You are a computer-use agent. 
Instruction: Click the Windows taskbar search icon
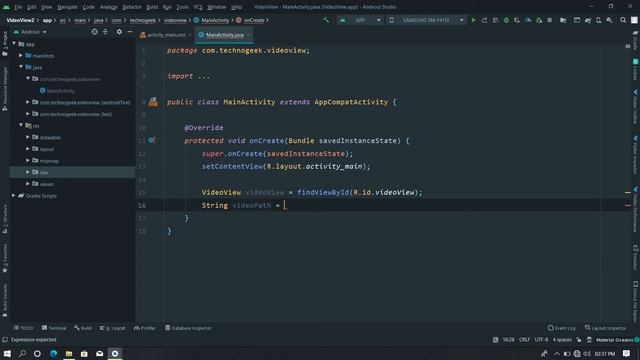pyautogui.click(x=22, y=353)
